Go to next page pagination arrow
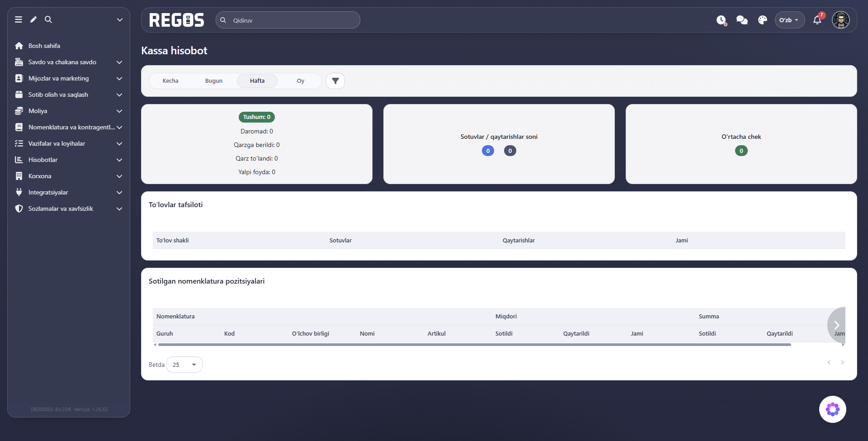 tap(843, 362)
